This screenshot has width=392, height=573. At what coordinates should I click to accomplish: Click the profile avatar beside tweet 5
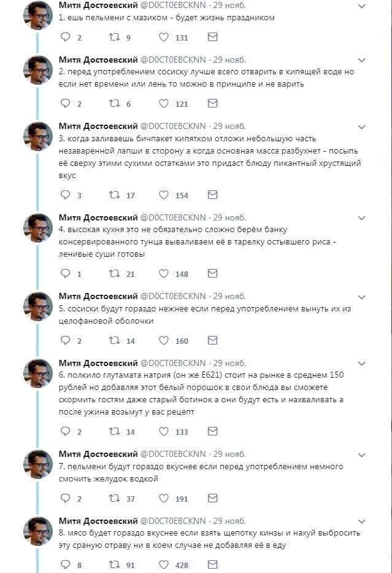pyautogui.click(x=38, y=307)
